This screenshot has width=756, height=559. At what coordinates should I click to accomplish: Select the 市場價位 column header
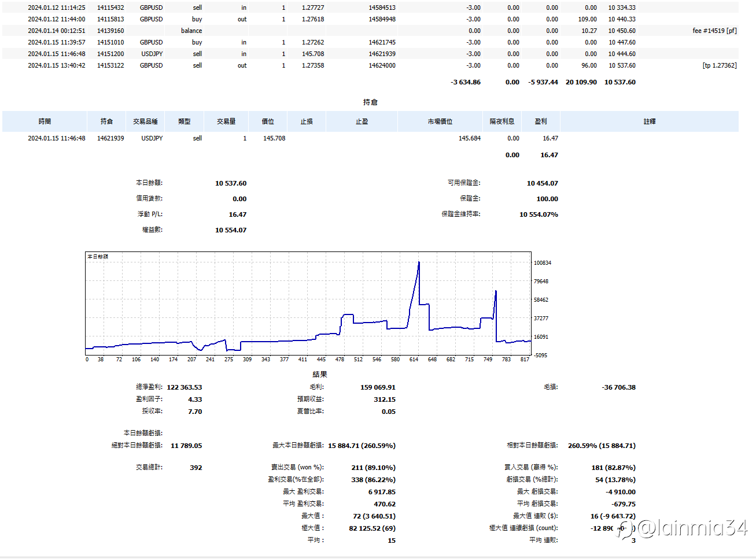click(440, 121)
